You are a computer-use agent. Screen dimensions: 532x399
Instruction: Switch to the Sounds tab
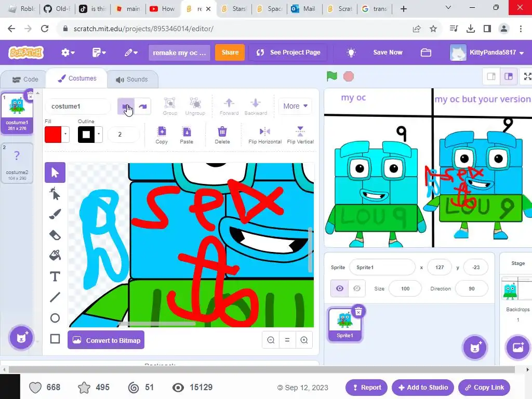tap(131, 79)
